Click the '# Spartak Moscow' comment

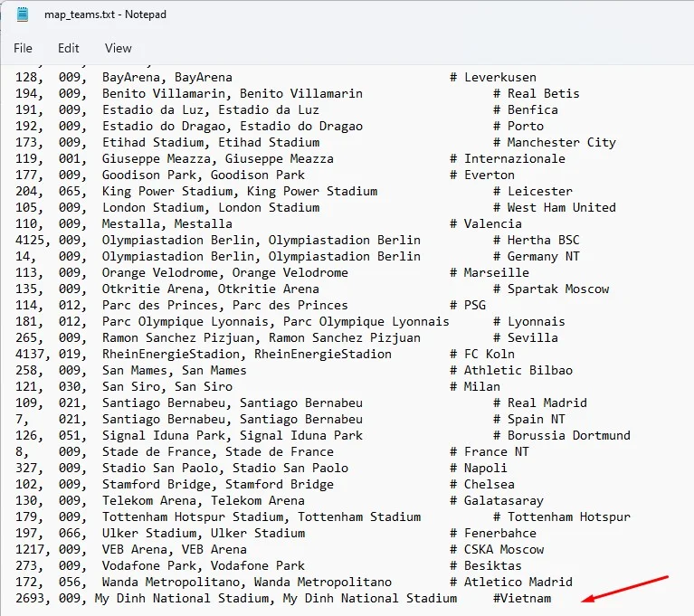coord(551,289)
